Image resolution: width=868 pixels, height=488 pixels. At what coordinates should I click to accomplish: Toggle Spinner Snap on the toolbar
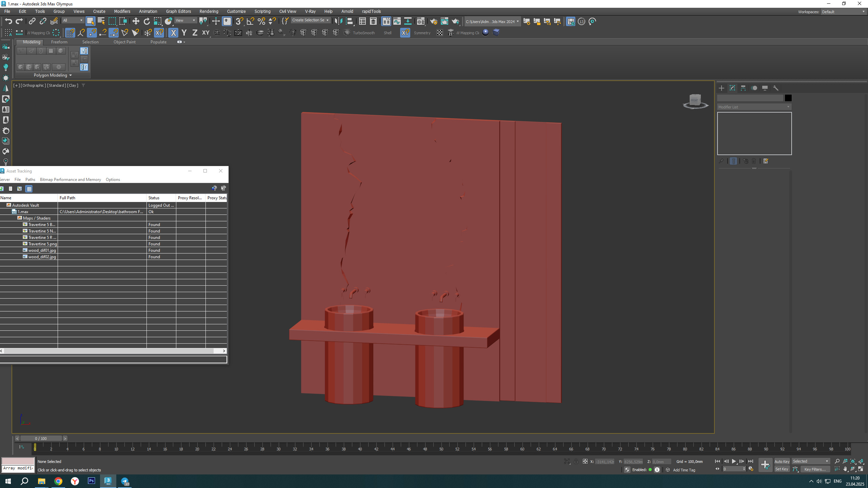[272, 21]
